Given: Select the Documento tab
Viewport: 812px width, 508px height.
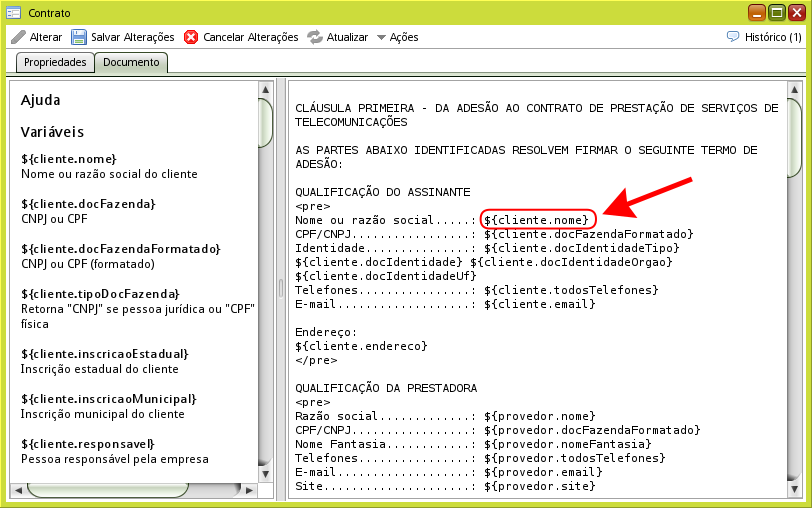Looking at the screenshot, I should pos(132,62).
